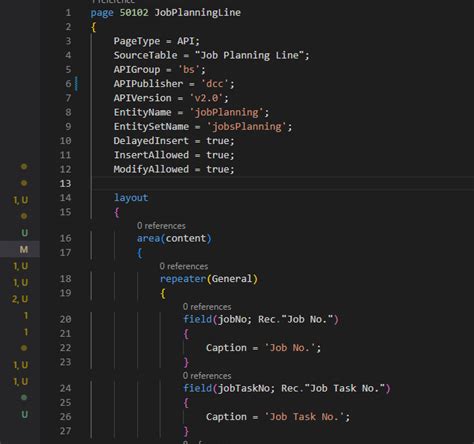Click line number 27 in the gutter
Image resolution: width=474 pixels, height=444 pixels.
coord(65,431)
